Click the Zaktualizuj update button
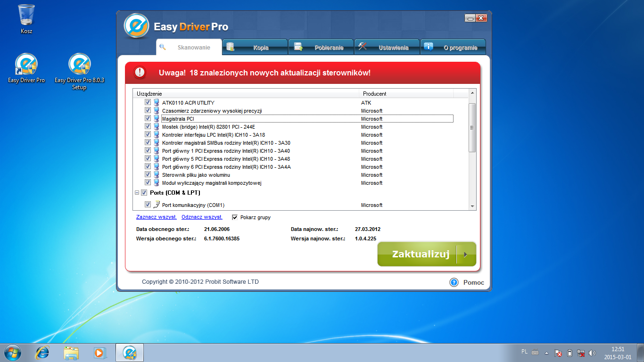Image resolution: width=644 pixels, height=362 pixels. 427,254
